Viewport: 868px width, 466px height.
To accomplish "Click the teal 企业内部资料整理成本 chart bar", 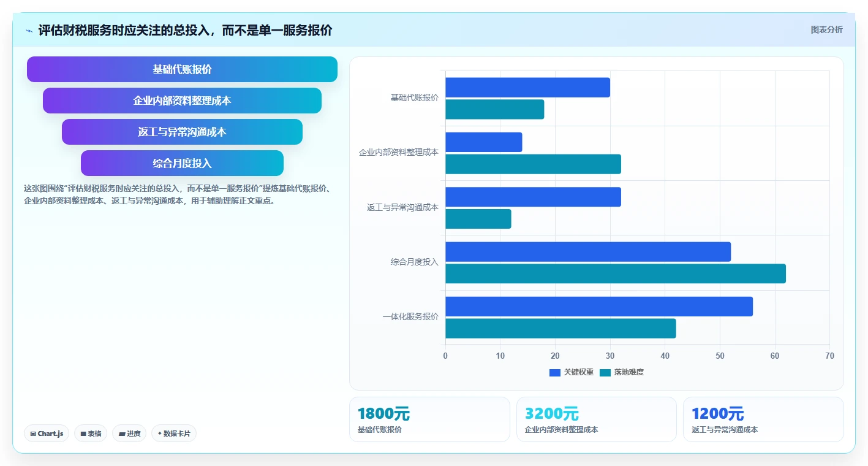I will pyautogui.click(x=533, y=164).
